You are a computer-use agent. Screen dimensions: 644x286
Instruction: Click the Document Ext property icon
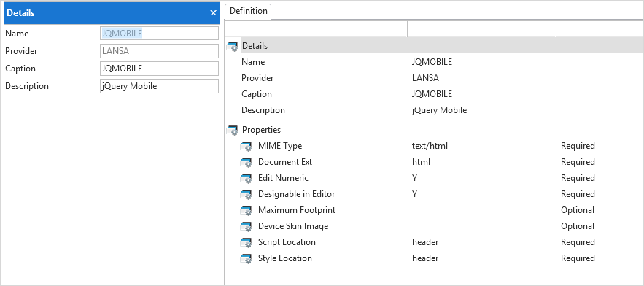(246, 162)
